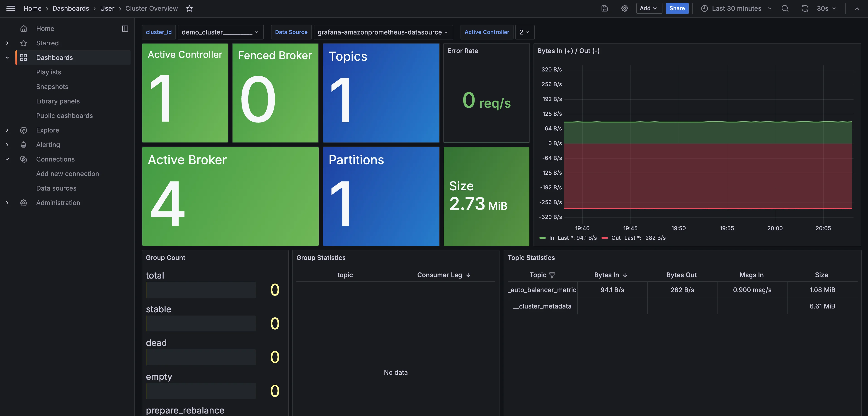The height and width of the screenshot is (416, 868).
Task: Toggle the Out series legend
Action: (616, 238)
